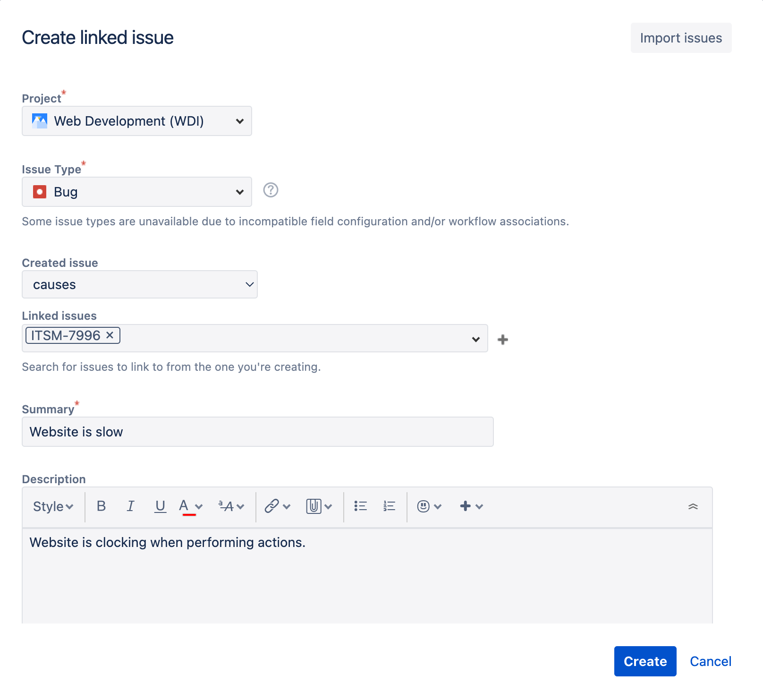Viewport: 763px width, 700px height.
Task: Apply italic formatting to description text
Action: 131,506
